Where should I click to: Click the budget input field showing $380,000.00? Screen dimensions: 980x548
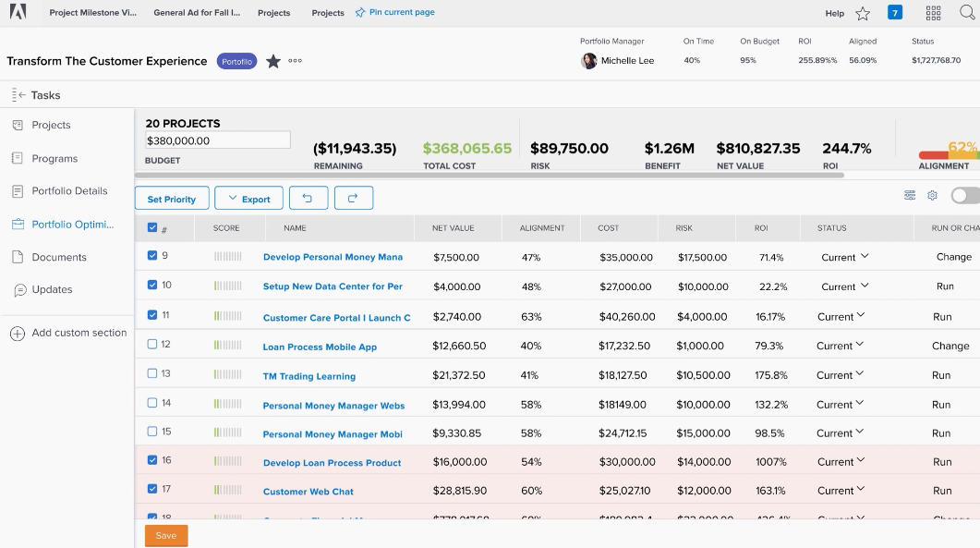217,140
